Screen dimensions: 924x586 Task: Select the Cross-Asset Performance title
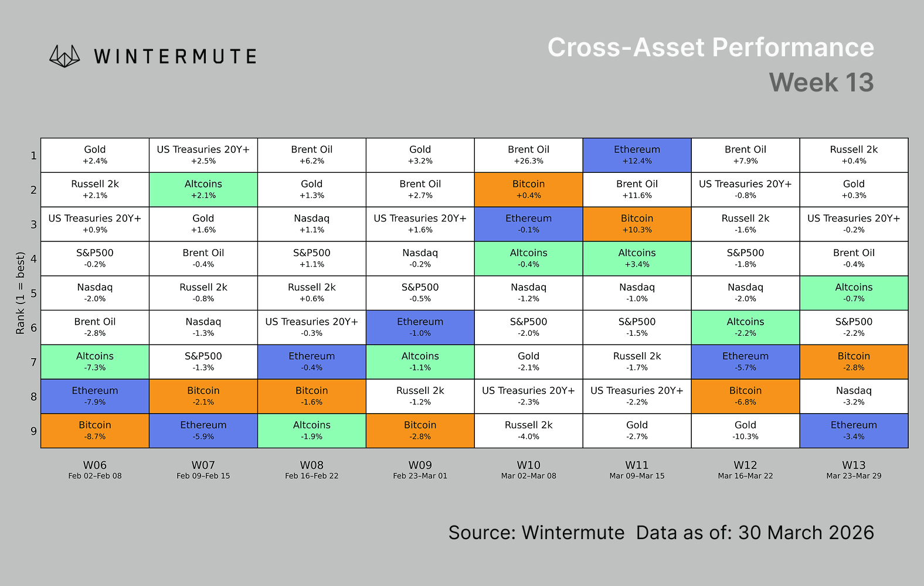pos(711,47)
